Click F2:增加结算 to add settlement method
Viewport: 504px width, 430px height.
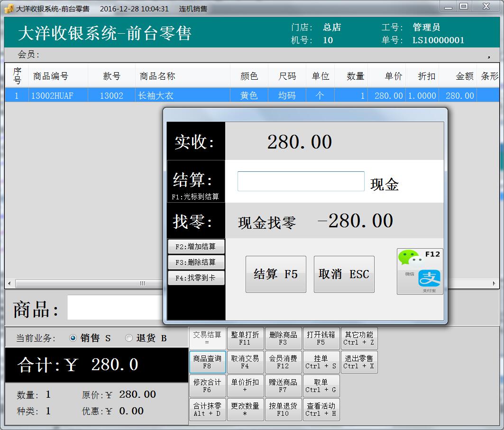[196, 246]
